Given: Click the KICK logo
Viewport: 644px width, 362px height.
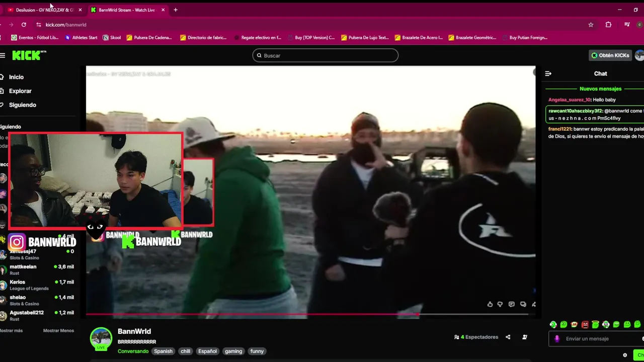Looking at the screenshot, I should pos(29,55).
